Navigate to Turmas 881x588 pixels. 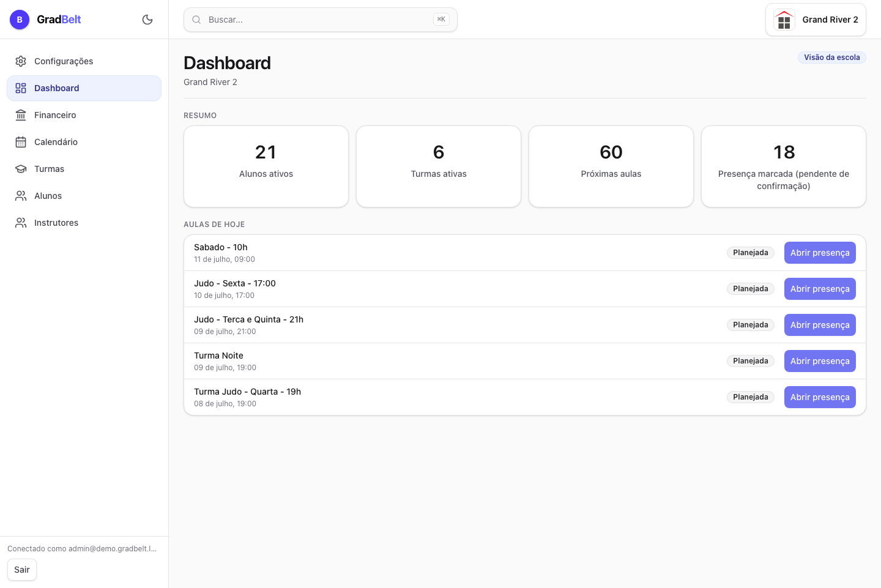click(84, 169)
